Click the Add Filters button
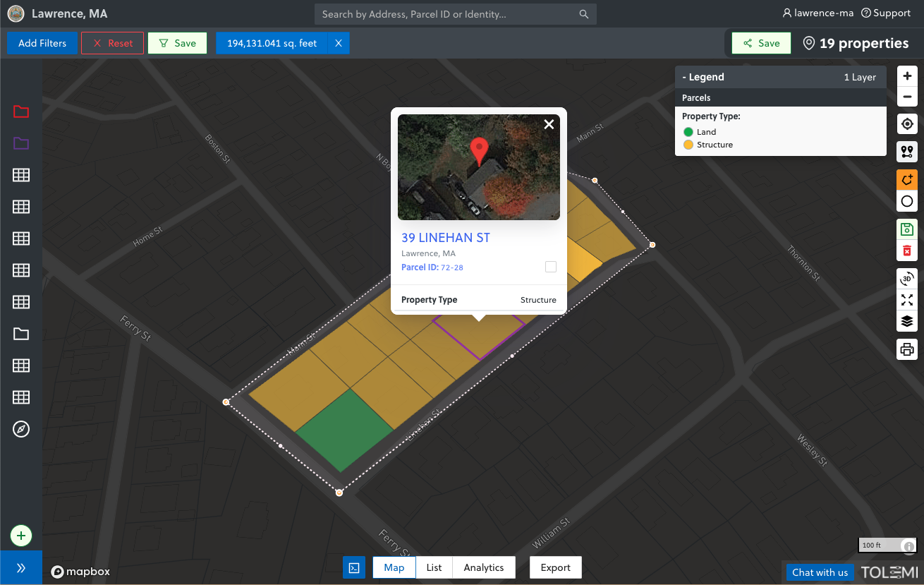The width and height of the screenshot is (924, 585). 42,43
